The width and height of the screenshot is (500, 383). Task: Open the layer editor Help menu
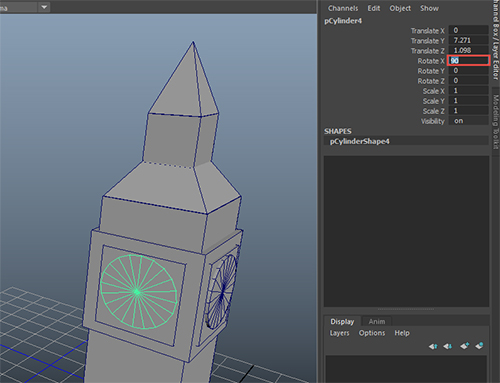(x=402, y=333)
